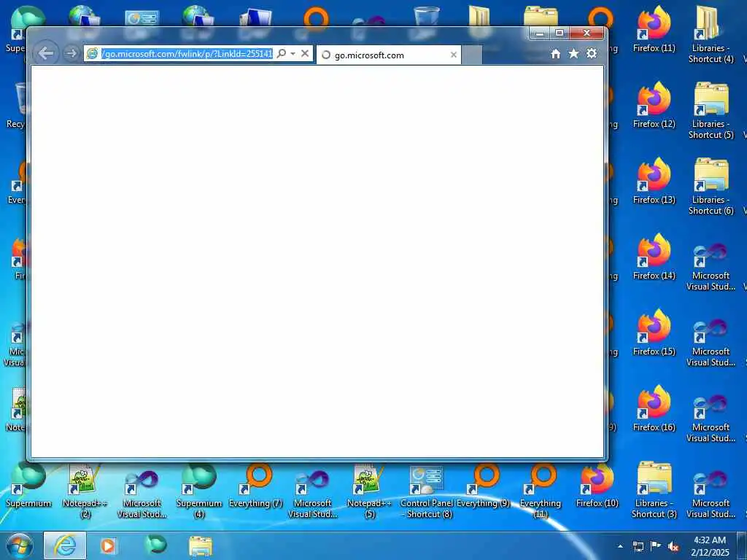Select the Firefox (11) desktop icon

coord(654,29)
